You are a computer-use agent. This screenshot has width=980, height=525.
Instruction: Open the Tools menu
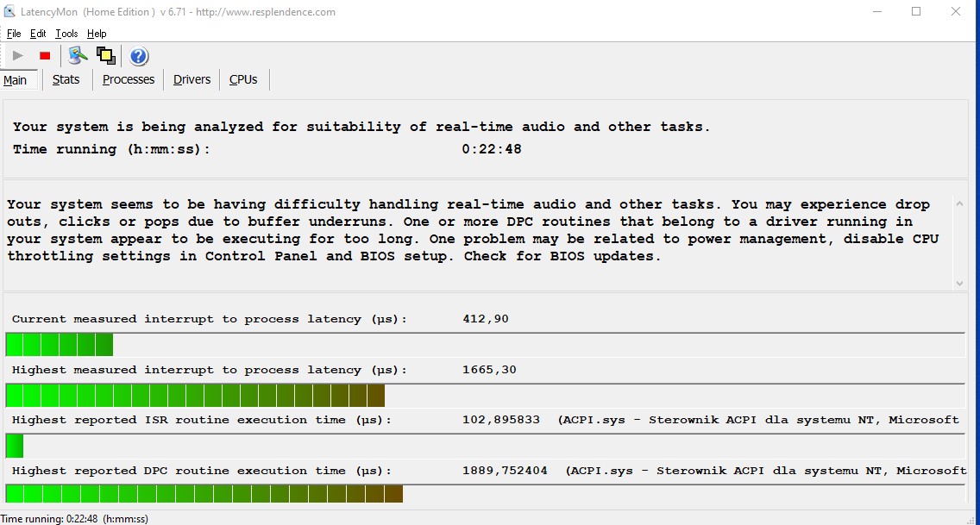click(66, 33)
